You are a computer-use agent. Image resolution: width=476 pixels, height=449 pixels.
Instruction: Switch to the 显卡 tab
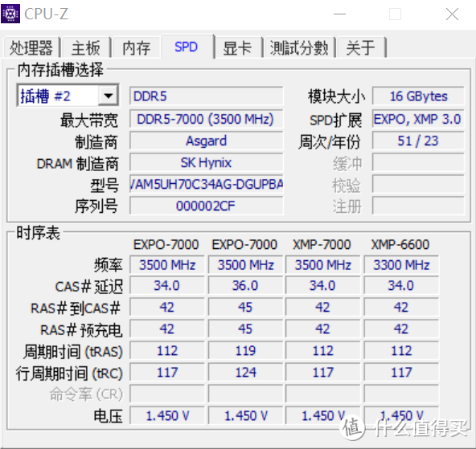tap(238, 47)
